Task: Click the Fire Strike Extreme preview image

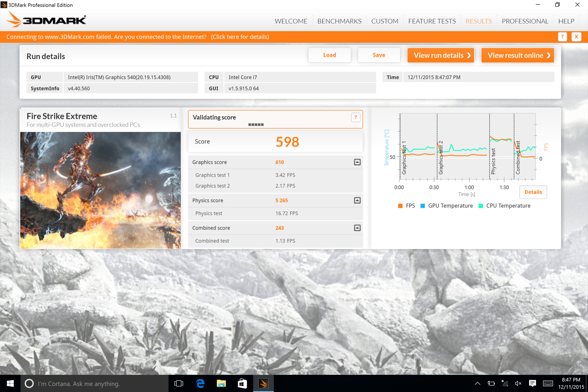Action: 100,190
